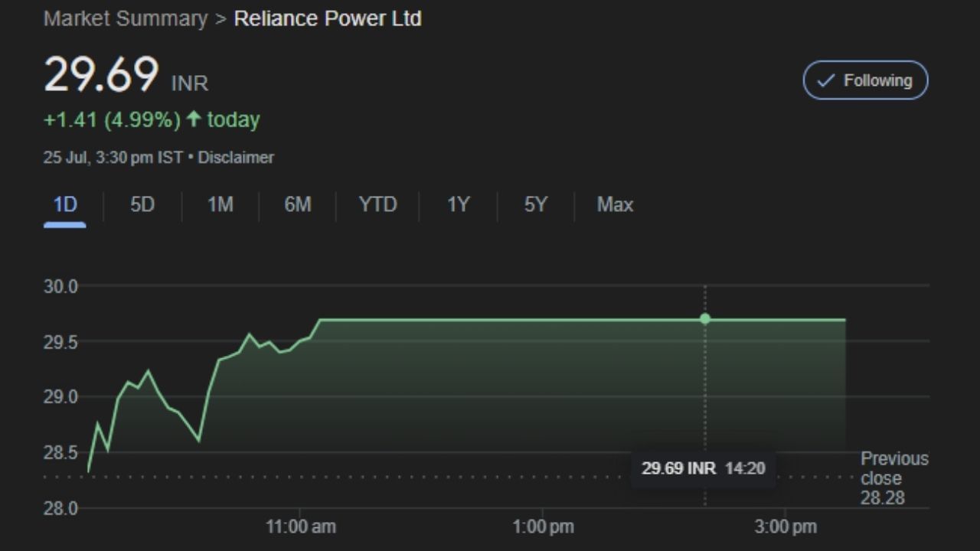Click the chart marker dot at 14:20
The image size is (980, 551).
(x=705, y=319)
